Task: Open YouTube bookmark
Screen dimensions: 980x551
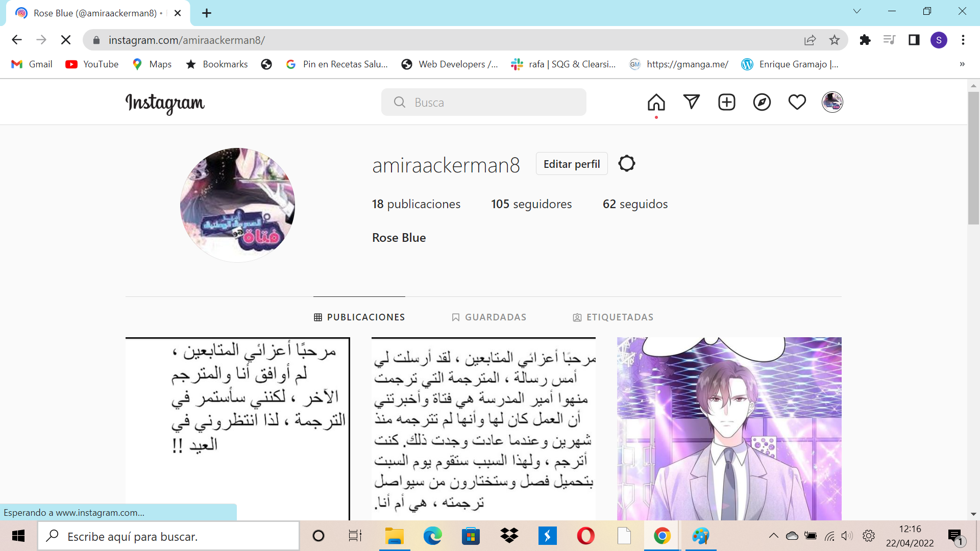Action: coord(92,64)
